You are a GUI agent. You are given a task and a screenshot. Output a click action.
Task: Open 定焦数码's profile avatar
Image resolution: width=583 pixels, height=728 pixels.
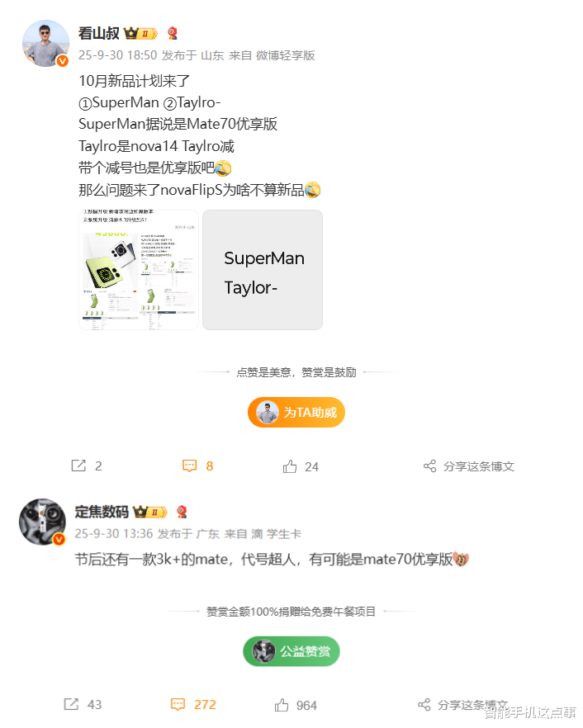pyautogui.click(x=42, y=522)
